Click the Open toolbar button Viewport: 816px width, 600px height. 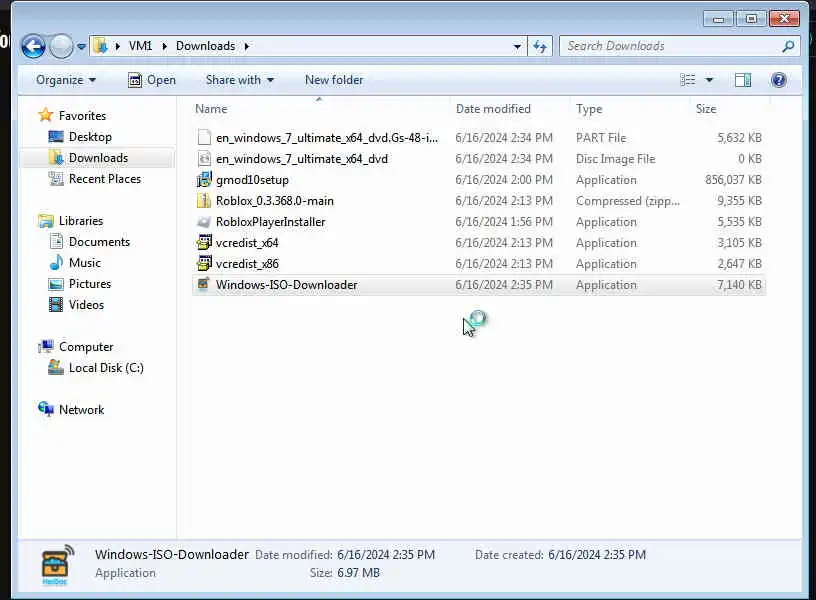152,80
